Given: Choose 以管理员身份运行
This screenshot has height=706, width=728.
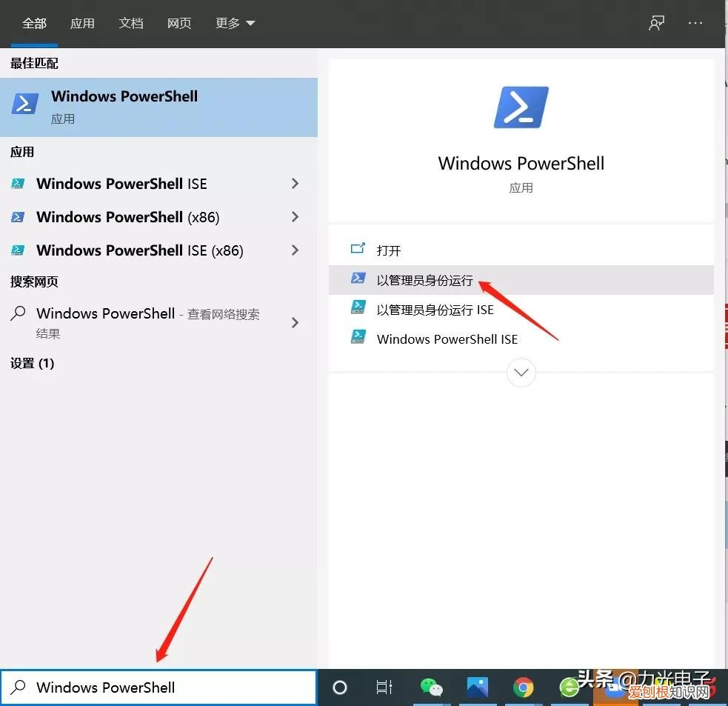Looking at the screenshot, I should pos(521,280).
